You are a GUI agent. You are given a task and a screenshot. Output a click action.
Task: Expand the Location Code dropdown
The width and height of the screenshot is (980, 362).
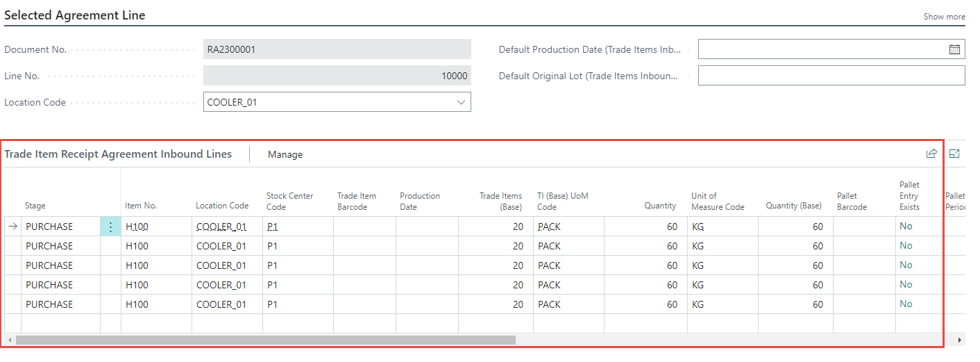point(461,102)
